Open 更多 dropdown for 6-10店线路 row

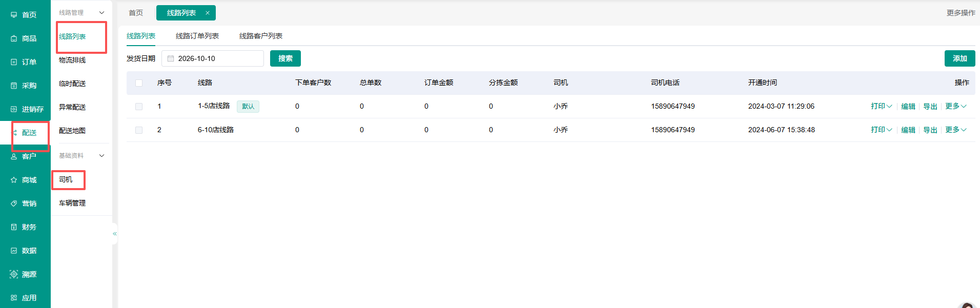[956, 130]
